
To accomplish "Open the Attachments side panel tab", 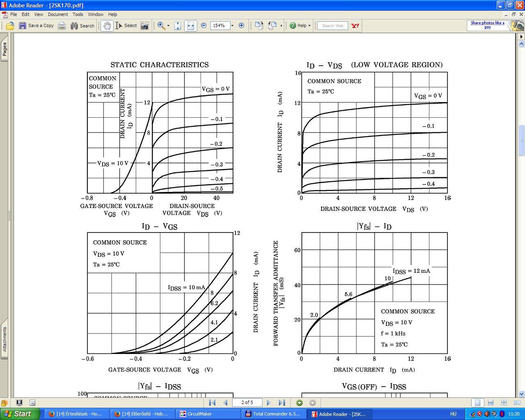I will coord(5,339).
